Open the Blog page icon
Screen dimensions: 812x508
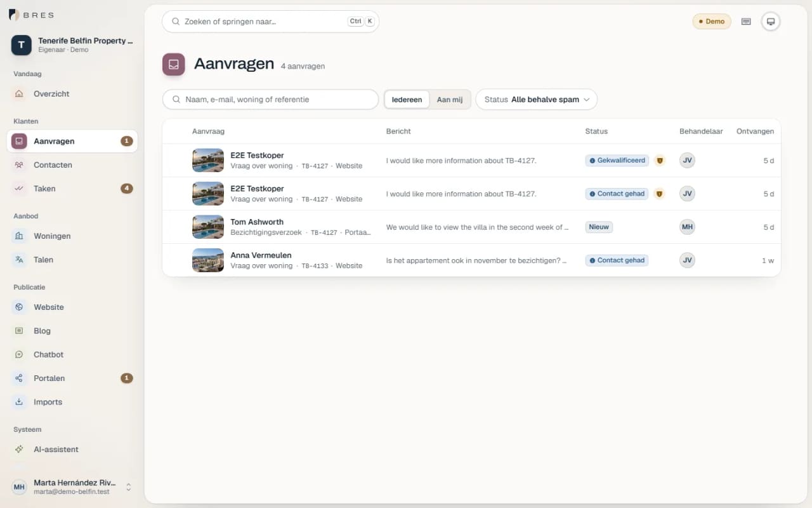point(19,331)
